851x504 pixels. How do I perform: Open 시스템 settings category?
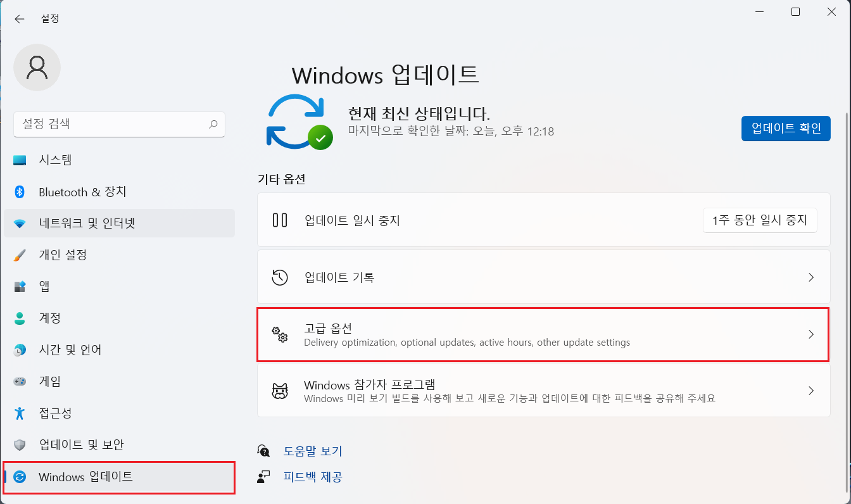[x=119, y=160]
